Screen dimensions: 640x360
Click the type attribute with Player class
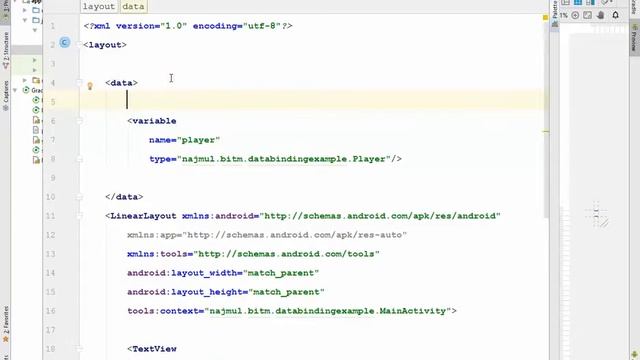[x=276, y=159]
